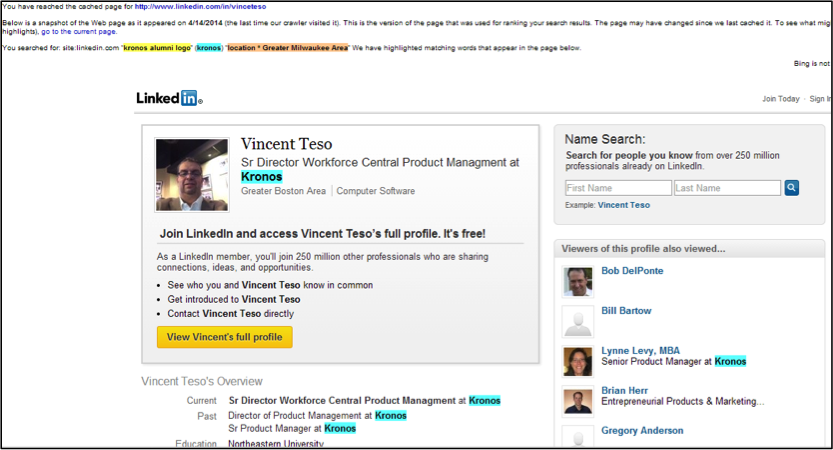Click 'Sr Product Manager at Kronos' entry
833x450 pixels.
coord(292,428)
